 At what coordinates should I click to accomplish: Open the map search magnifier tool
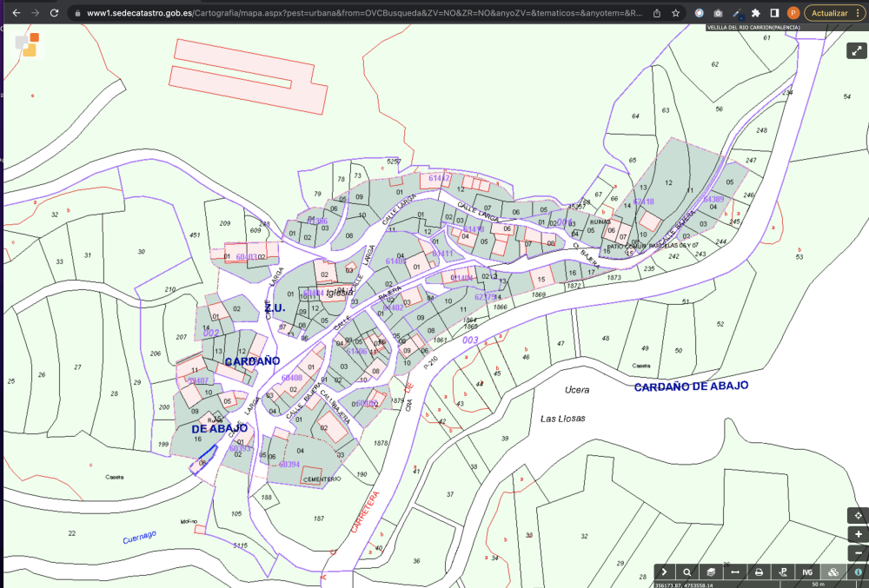[687, 572]
